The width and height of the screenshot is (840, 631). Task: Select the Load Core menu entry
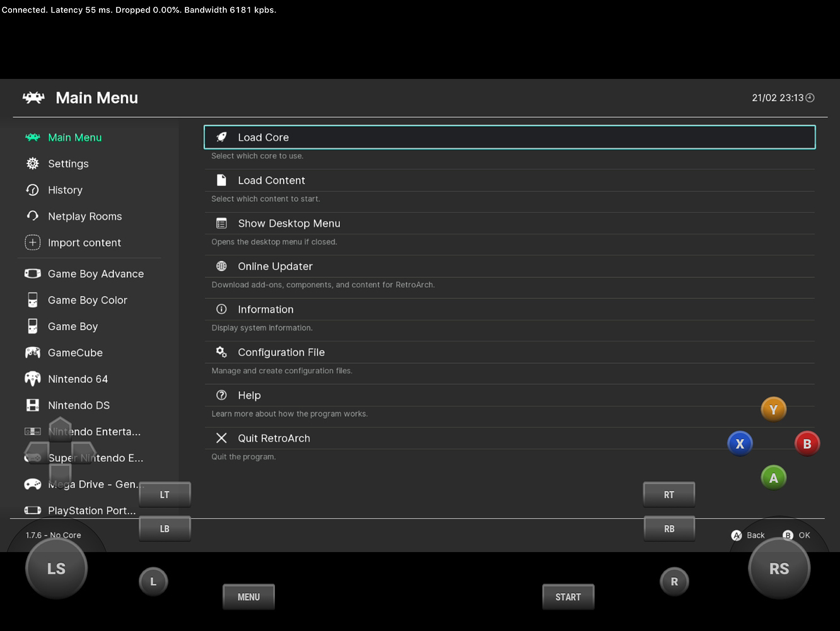tap(510, 137)
